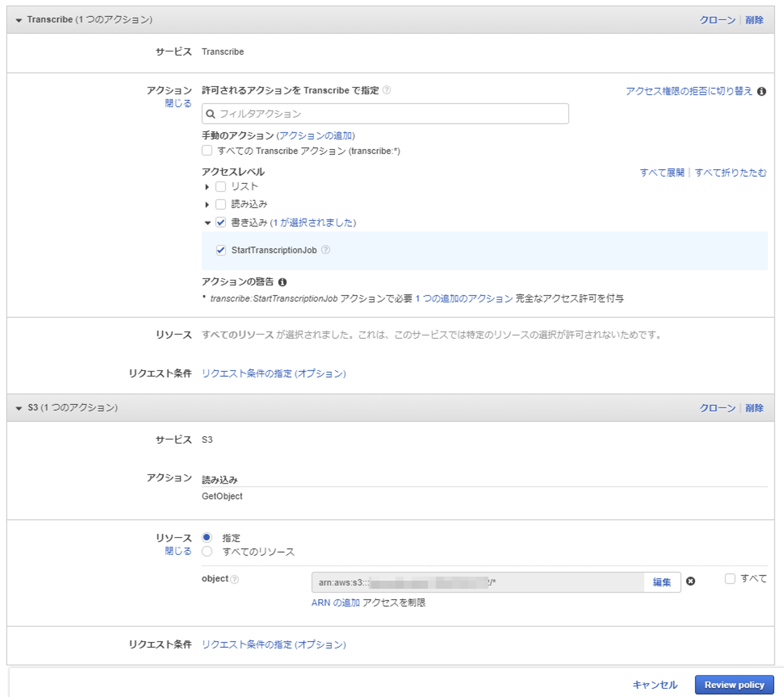Image resolution: width=784 pixels, height=697 pixels.
Task: Click help icon next to StartTranscriptionJob
Action: pos(326,250)
